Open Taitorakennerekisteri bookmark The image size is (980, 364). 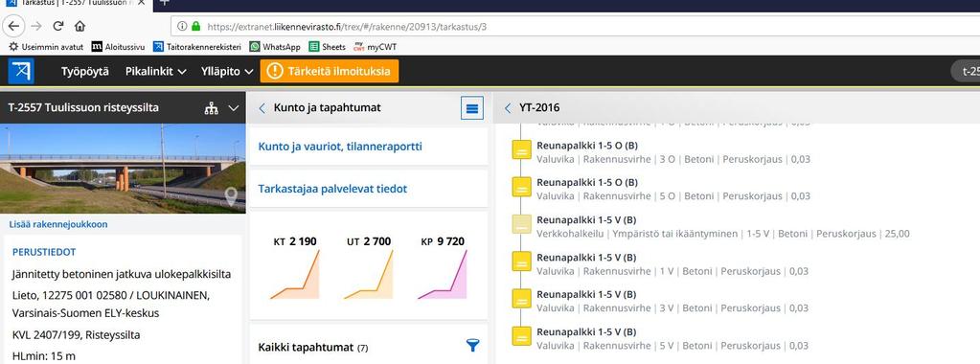click(197, 47)
